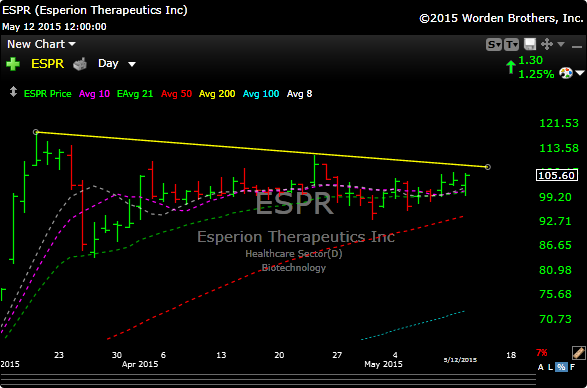Collapse chart using the dash icon

click(x=577, y=46)
